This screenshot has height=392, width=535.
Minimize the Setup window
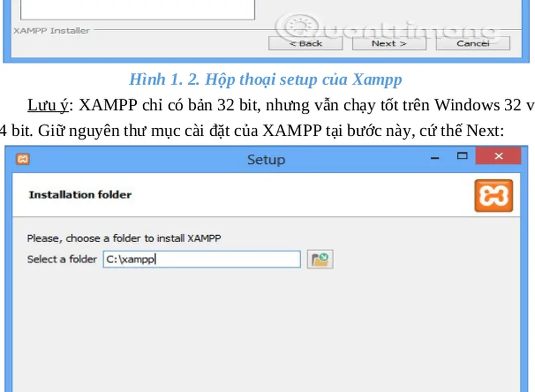[x=434, y=158]
